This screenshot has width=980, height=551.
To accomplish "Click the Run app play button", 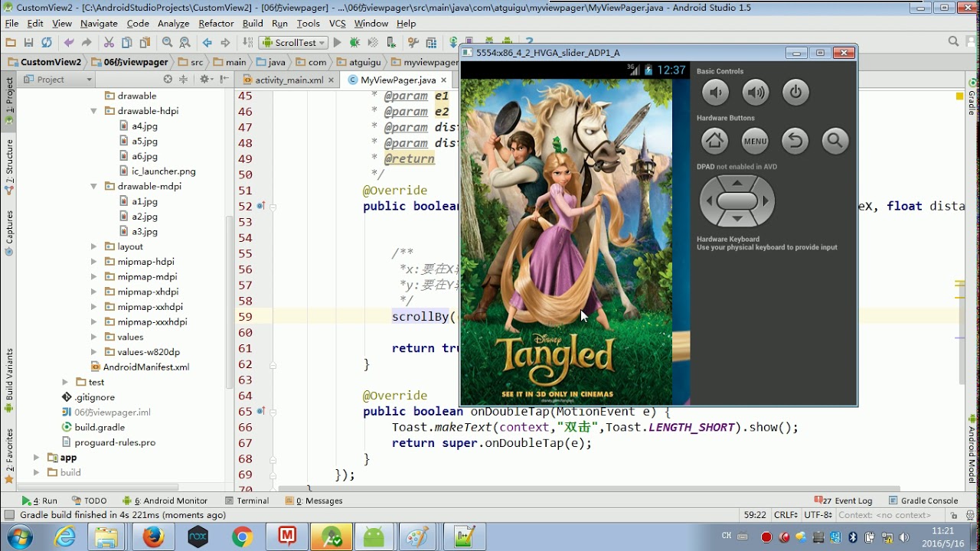I will pos(337,43).
